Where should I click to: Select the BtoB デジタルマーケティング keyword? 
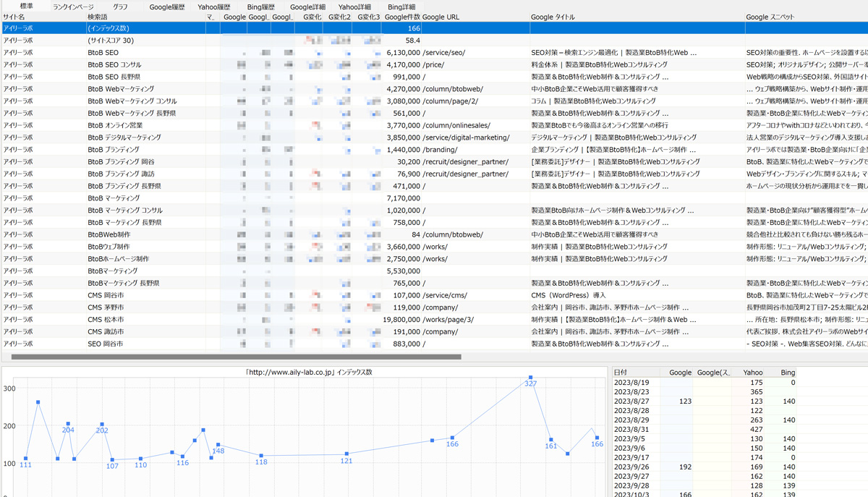click(124, 137)
